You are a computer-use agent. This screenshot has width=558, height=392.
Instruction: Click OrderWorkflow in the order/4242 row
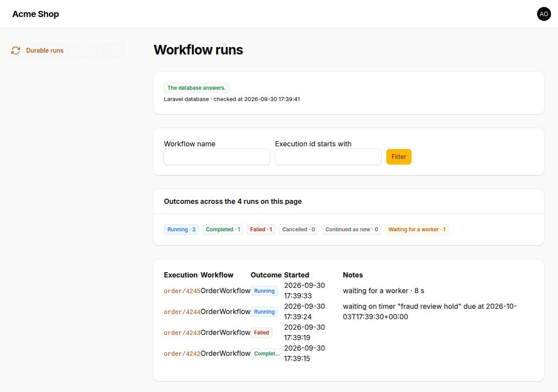pos(225,353)
